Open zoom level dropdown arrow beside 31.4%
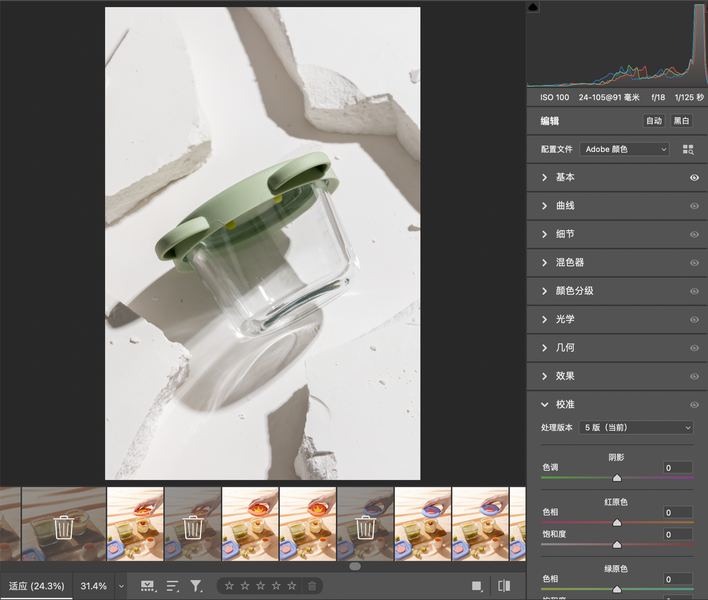The image size is (708, 600). (121, 586)
